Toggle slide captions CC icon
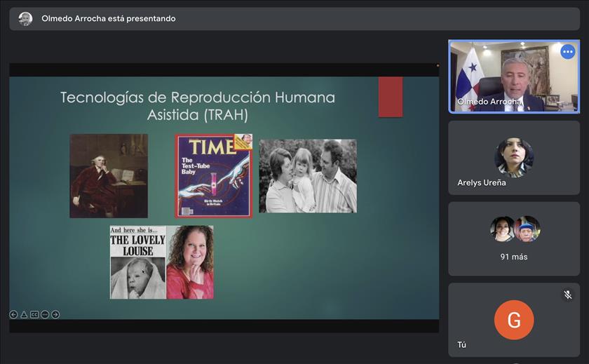 [34, 314]
